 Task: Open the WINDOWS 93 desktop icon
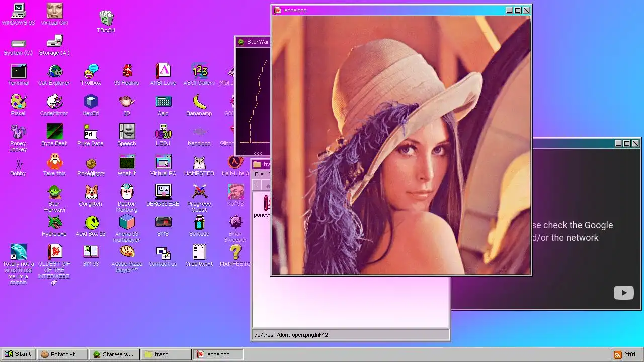click(x=18, y=14)
